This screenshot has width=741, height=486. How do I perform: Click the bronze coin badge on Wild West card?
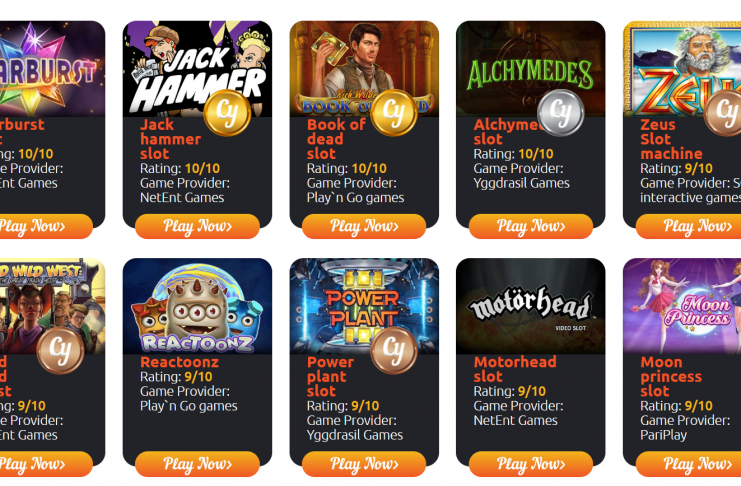coord(60,350)
